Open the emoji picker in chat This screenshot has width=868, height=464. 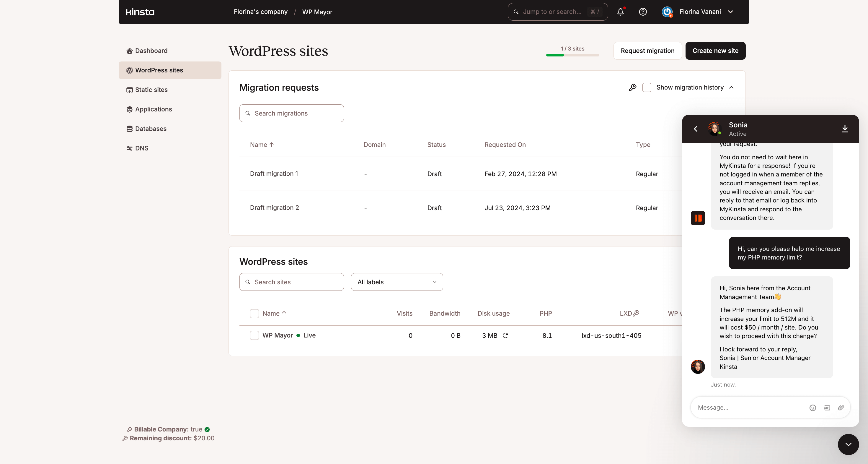click(x=813, y=408)
